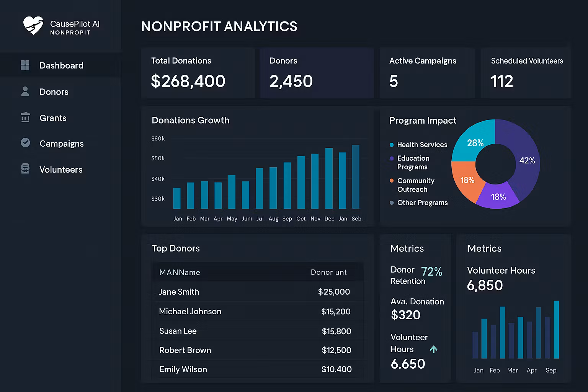Select the Total Donations card
This screenshot has height=392, width=588.
coord(198,73)
